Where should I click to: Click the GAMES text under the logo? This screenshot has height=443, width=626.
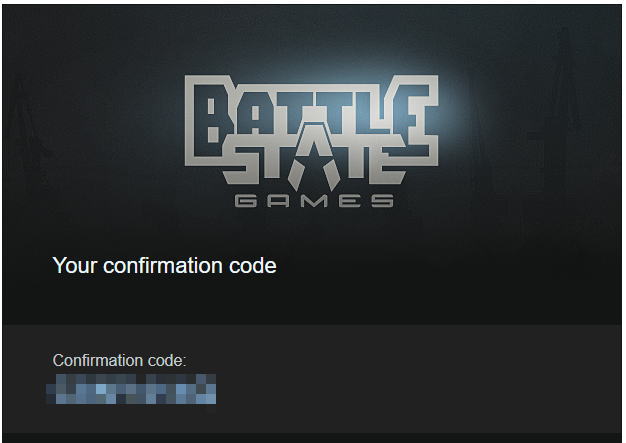[x=314, y=201]
